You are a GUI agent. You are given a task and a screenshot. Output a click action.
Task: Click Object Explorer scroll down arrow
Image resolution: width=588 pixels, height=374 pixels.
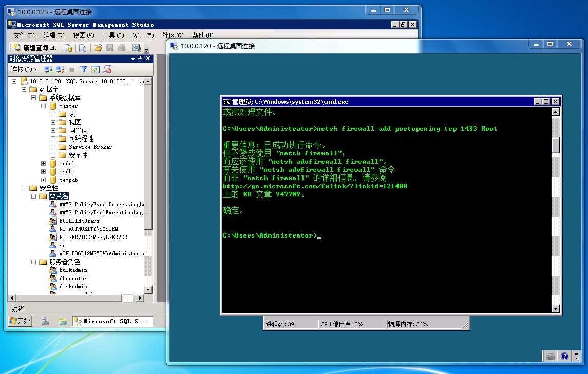[148, 290]
